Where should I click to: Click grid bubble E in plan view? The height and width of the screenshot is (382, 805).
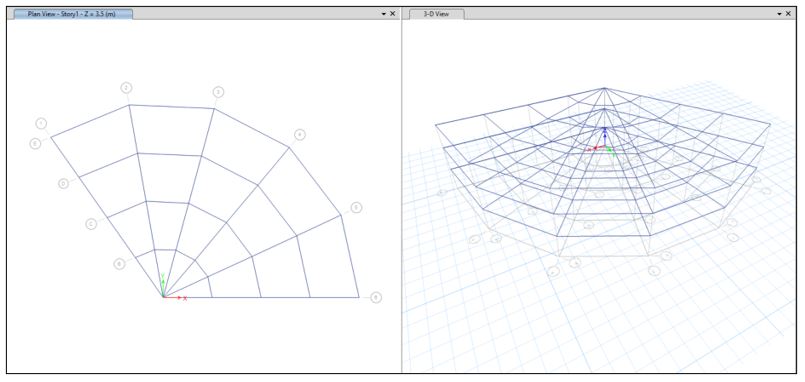coord(35,144)
